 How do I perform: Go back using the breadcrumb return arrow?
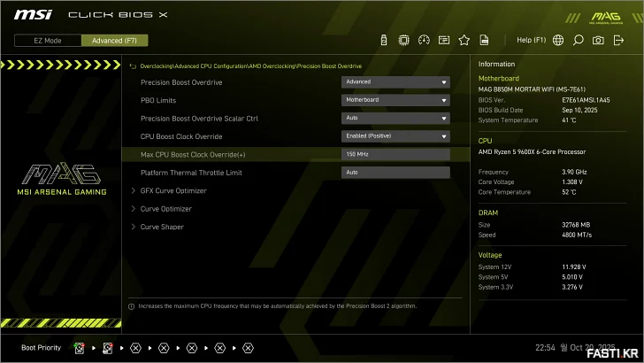click(133, 66)
